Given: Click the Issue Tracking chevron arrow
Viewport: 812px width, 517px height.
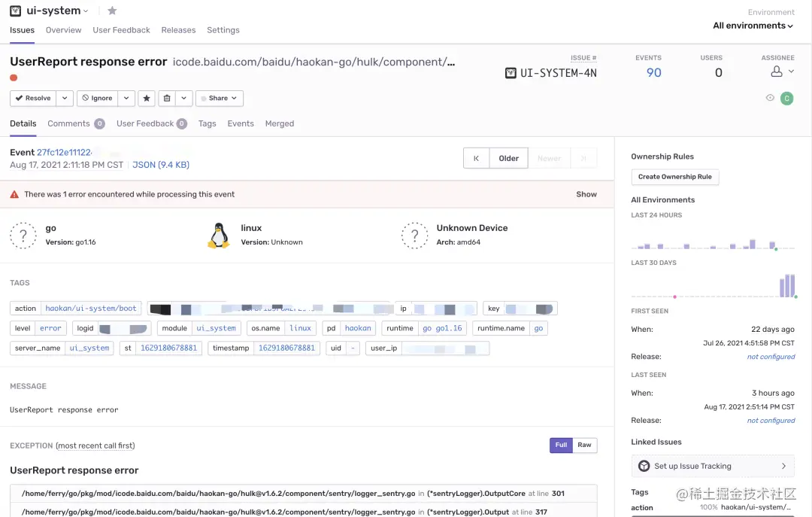Looking at the screenshot, I should 783,466.
